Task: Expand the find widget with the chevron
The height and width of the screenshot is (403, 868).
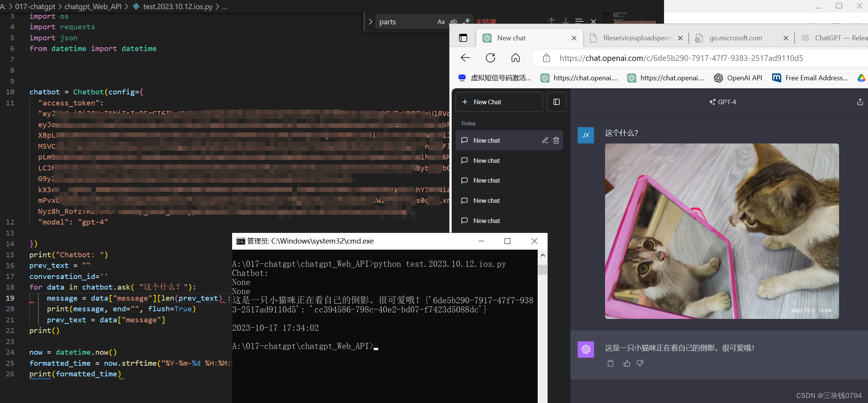Action: [370, 21]
